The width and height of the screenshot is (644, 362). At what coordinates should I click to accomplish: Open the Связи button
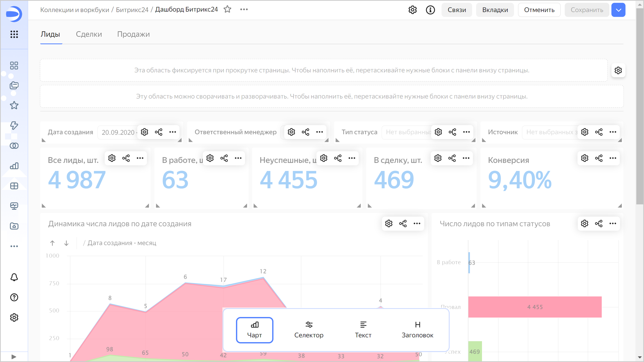(x=457, y=10)
